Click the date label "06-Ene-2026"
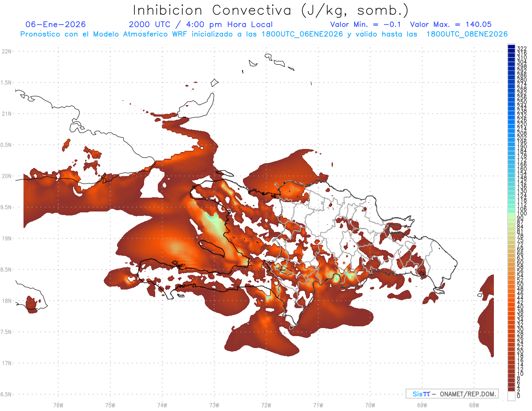This screenshot has height=411, width=532. (56, 25)
